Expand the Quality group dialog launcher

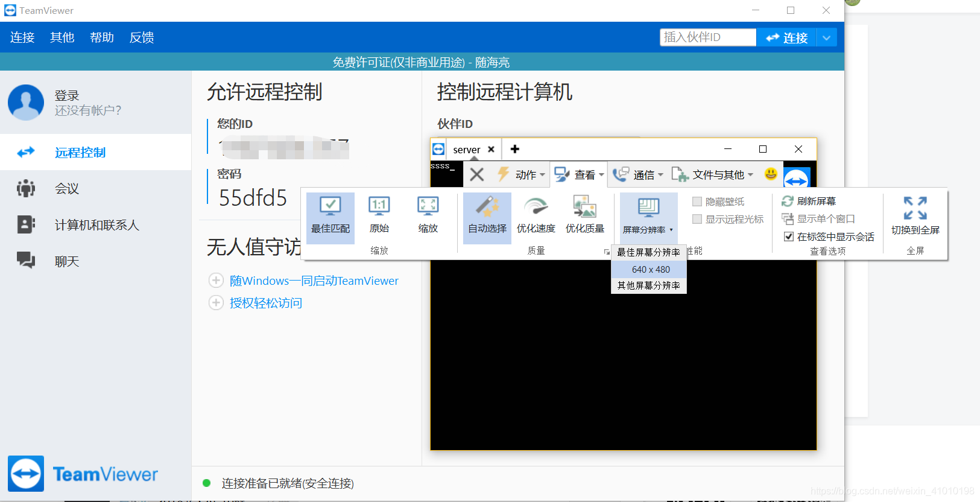tap(606, 252)
